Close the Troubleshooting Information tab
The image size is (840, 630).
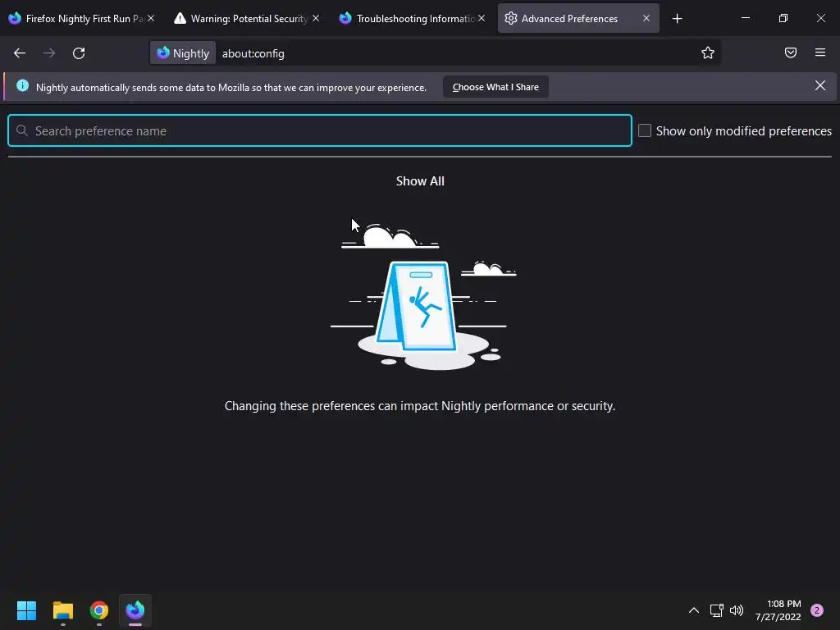(482, 18)
